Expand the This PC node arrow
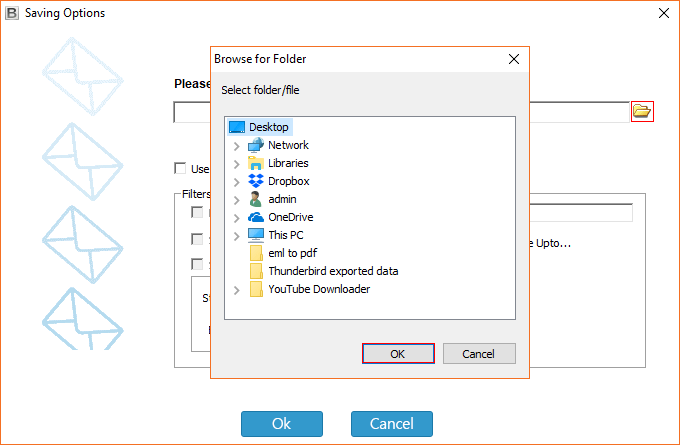Screen dimensions: 680x445 coord(236,235)
